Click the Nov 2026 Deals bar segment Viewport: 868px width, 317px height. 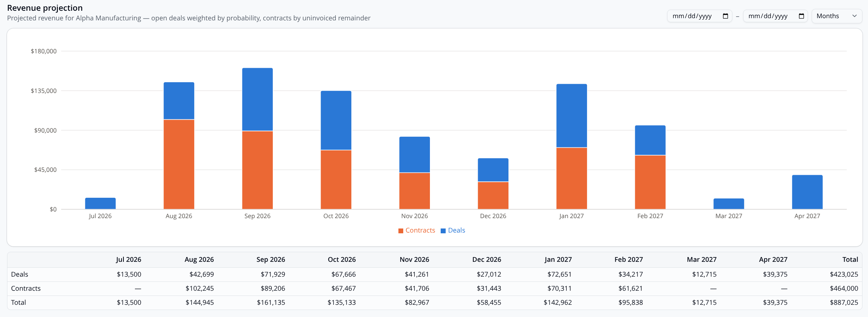(x=415, y=154)
